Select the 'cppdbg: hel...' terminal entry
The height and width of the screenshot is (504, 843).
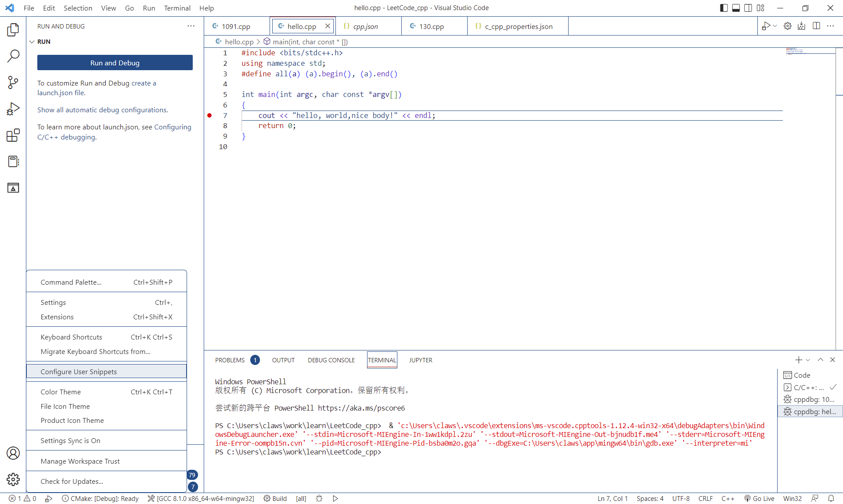[810, 411]
